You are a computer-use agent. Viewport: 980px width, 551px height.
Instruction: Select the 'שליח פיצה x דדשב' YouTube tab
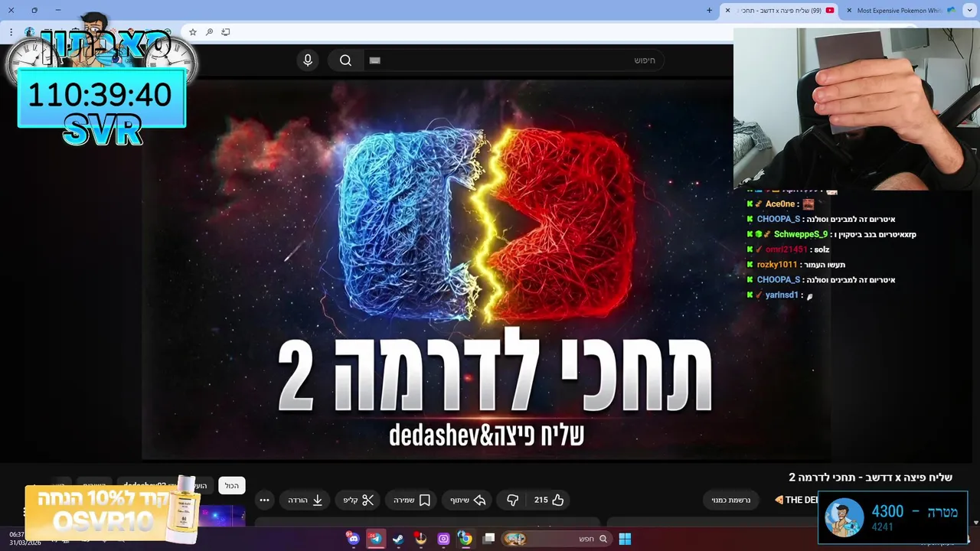pyautogui.click(x=781, y=11)
